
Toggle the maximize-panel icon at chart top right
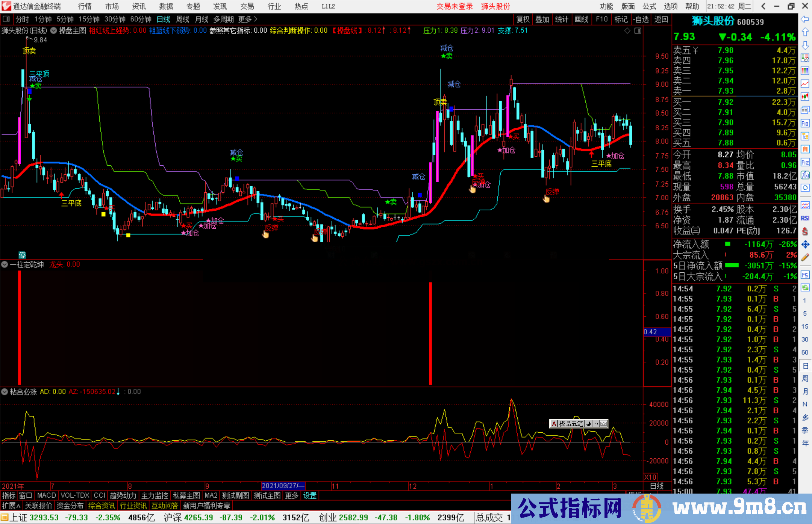click(x=638, y=31)
